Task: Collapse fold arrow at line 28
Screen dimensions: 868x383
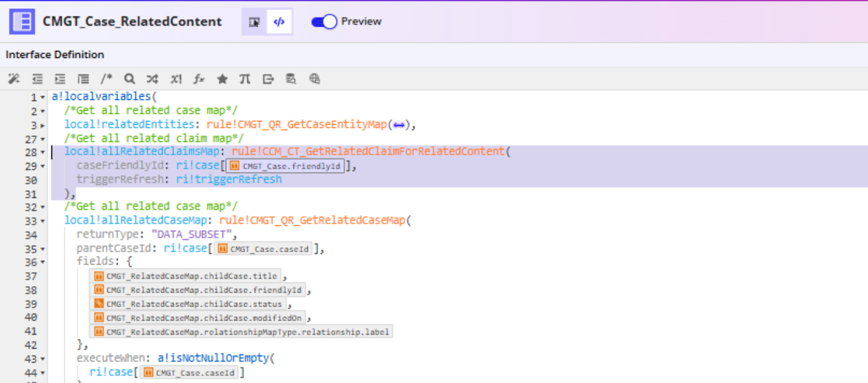Action: point(43,153)
